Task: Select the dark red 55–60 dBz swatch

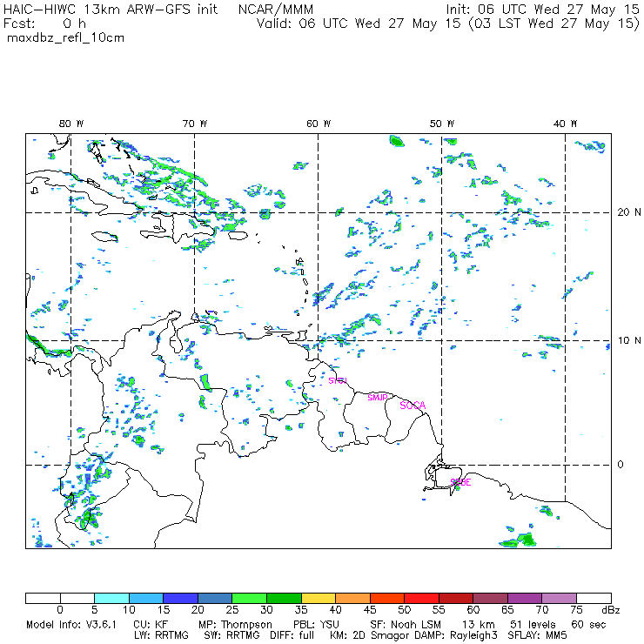Action: click(x=456, y=598)
